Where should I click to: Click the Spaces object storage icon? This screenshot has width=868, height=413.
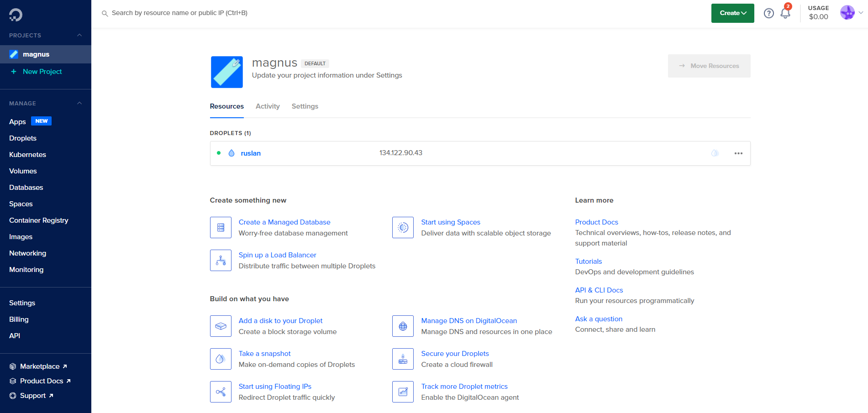pos(403,227)
